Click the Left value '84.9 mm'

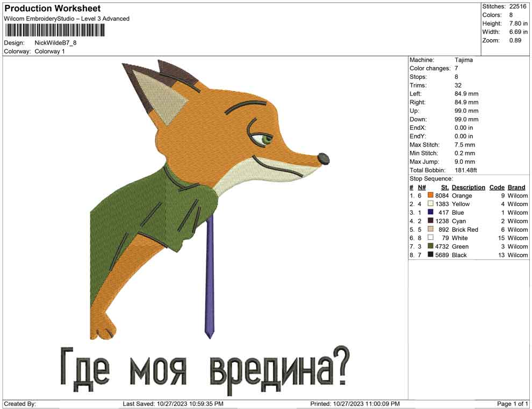(466, 94)
